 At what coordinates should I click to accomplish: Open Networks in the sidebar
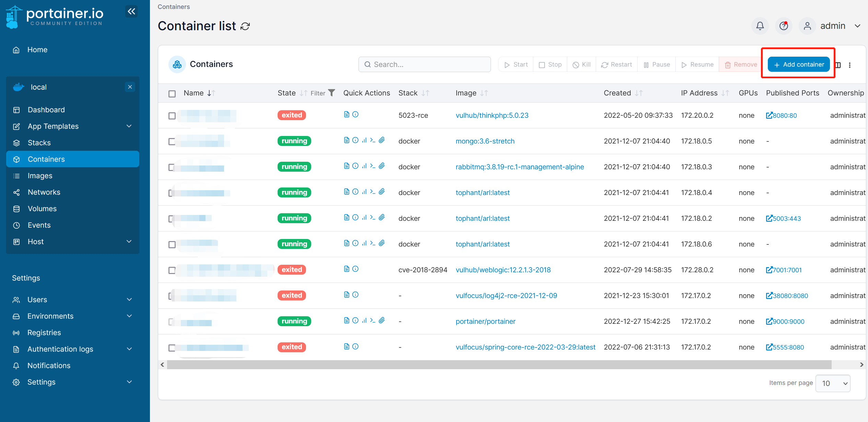[x=44, y=192]
